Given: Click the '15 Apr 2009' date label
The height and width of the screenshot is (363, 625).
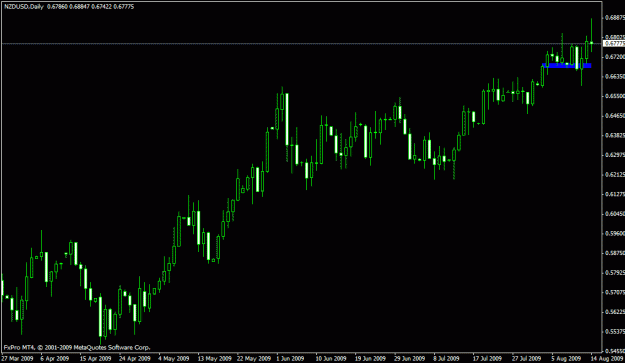Looking at the screenshot, I should [x=95, y=358].
